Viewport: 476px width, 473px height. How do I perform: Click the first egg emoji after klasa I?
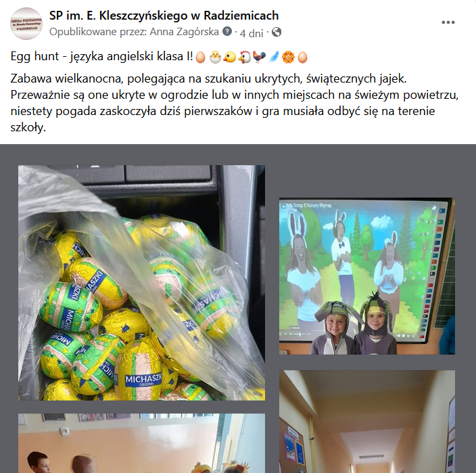tap(200, 57)
